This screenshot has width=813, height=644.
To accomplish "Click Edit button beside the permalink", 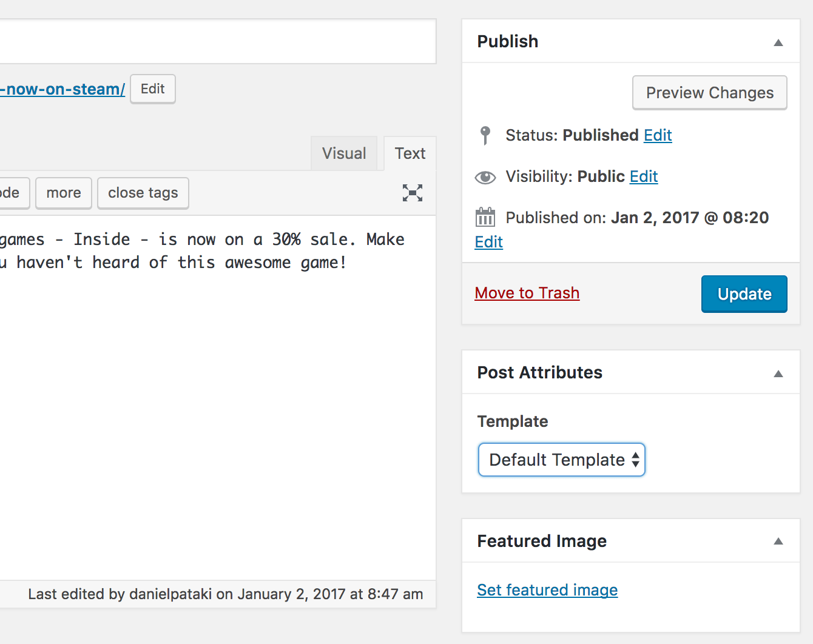I will 153,89.
